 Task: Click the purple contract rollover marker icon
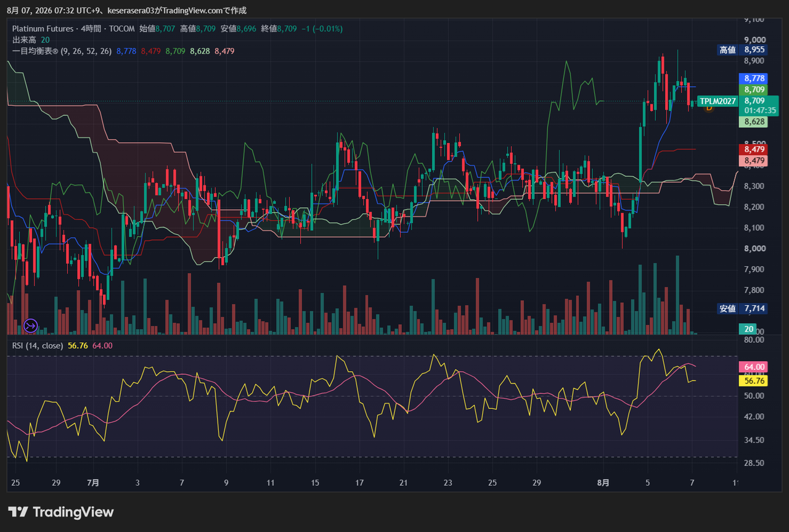31,325
